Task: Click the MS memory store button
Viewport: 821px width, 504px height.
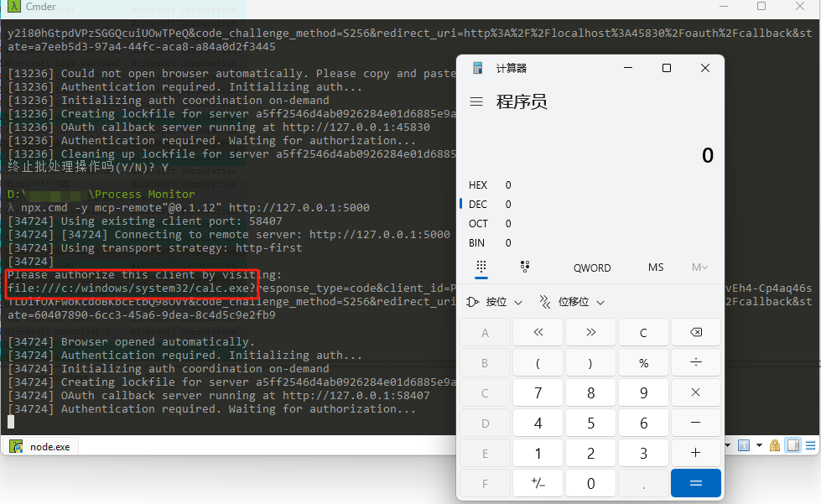Action: [x=656, y=268]
